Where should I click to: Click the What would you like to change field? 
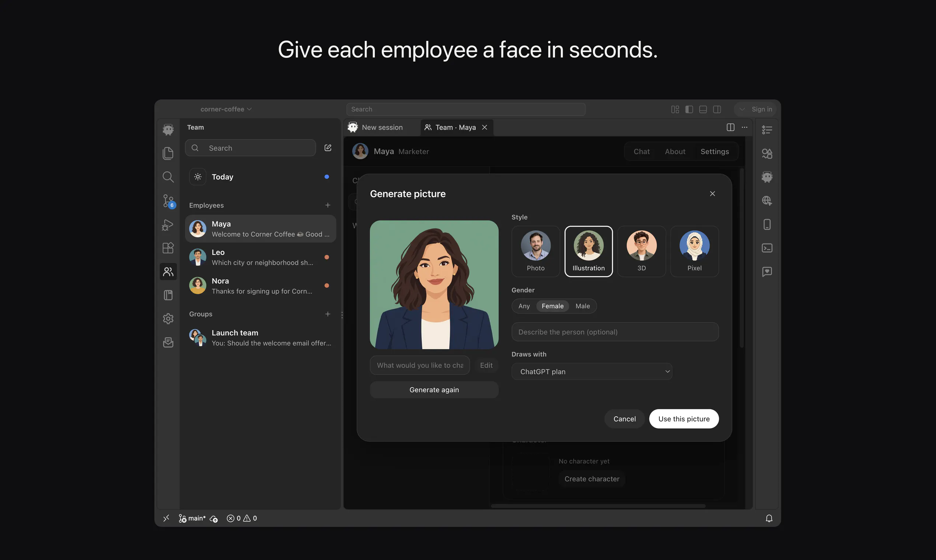[420, 365]
